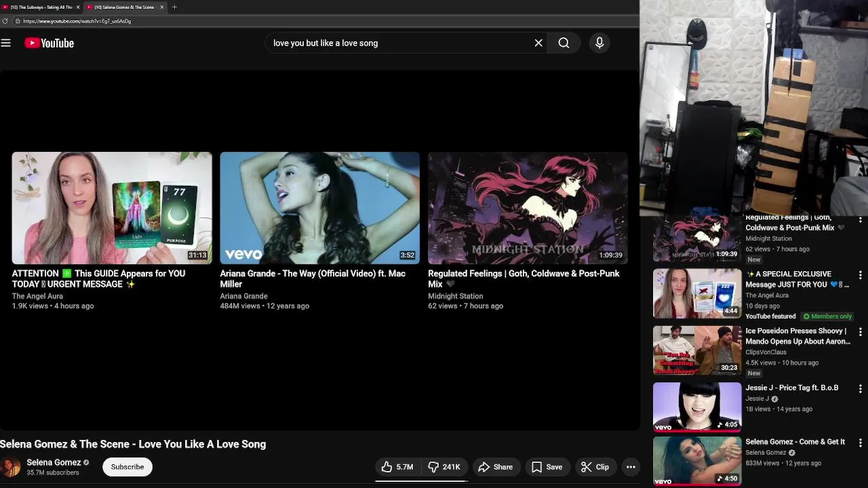Open ClipsVonClaus channel link
Viewport: 868px width, 488px height.
pyautogui.click(x=766, y=352)
